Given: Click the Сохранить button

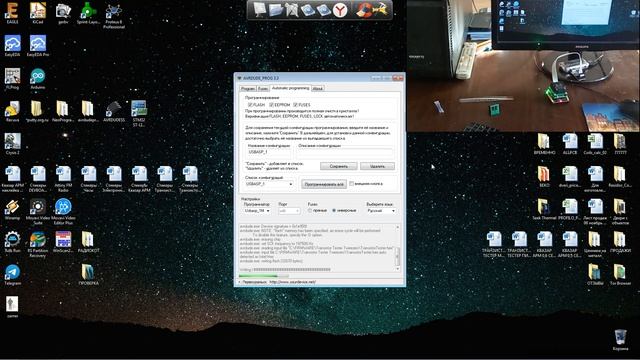Looking at the screenshot, I should pos(338,166).
